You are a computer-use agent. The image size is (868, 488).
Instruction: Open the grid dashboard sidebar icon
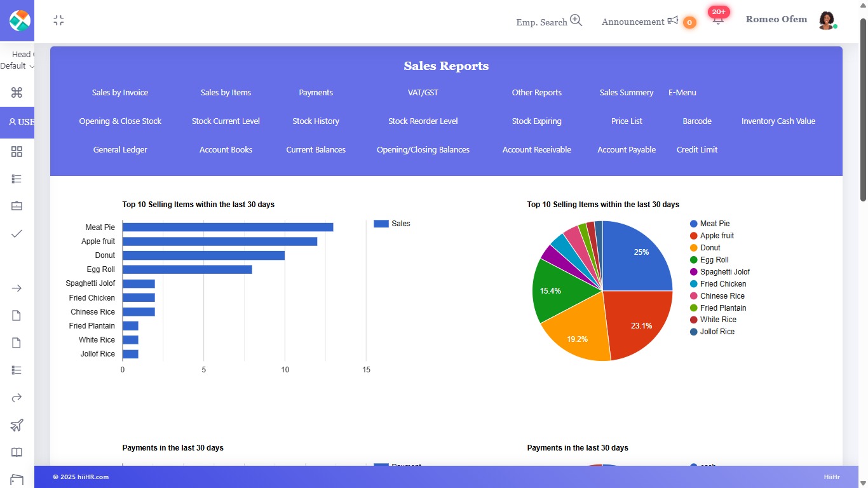pos(17,151)
